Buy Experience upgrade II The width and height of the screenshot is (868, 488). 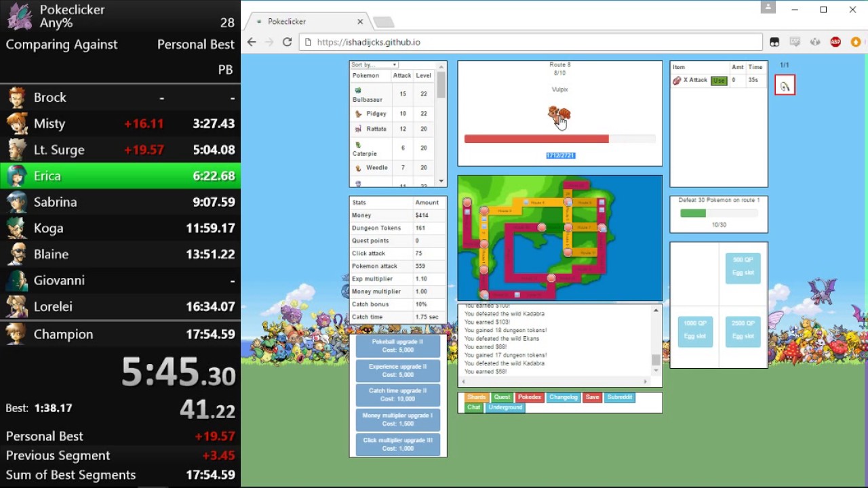(x=398, y=371)
